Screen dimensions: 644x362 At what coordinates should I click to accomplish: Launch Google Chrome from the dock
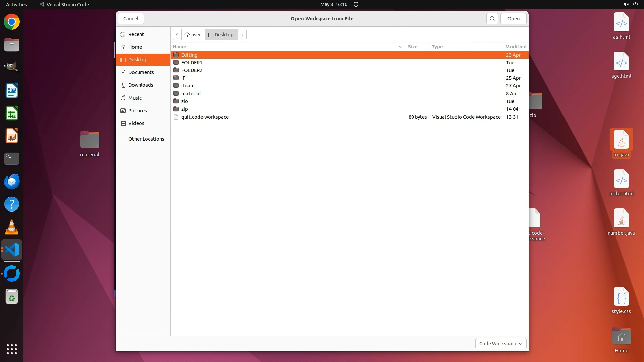12,22
